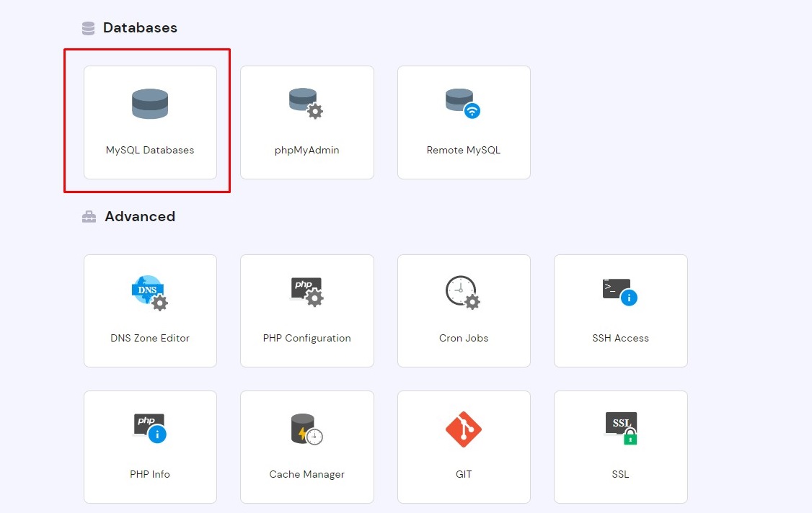Viewport: 812px width, 513px height.
Task: Select the DNS globe icon
Action: pos(150,292)
